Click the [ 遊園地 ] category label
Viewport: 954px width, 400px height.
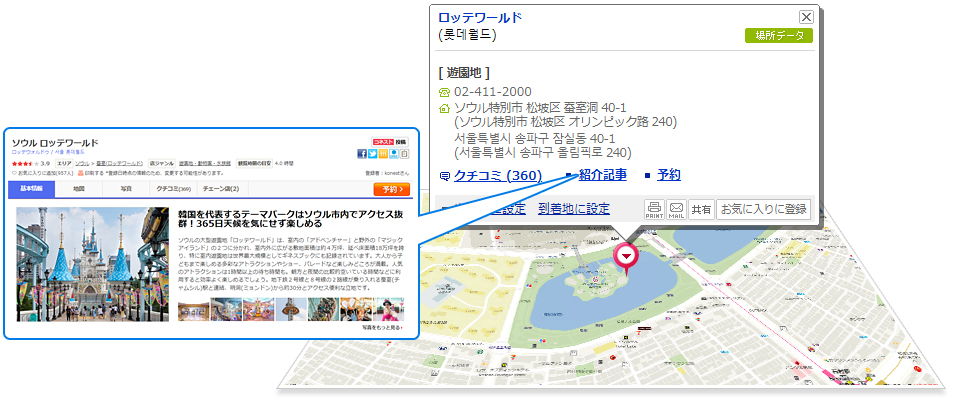(463, 72)
